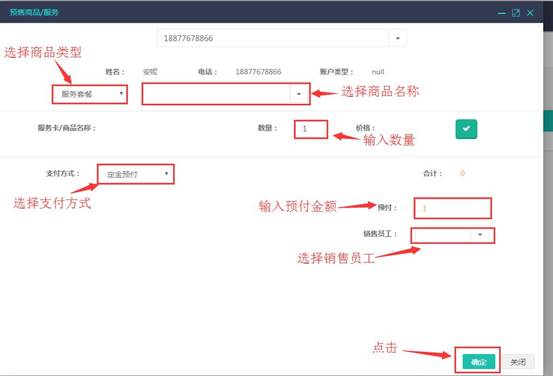Expand the product name combo box arrow
This screenshot has height=376, width=553.
[x=299, y=94]
